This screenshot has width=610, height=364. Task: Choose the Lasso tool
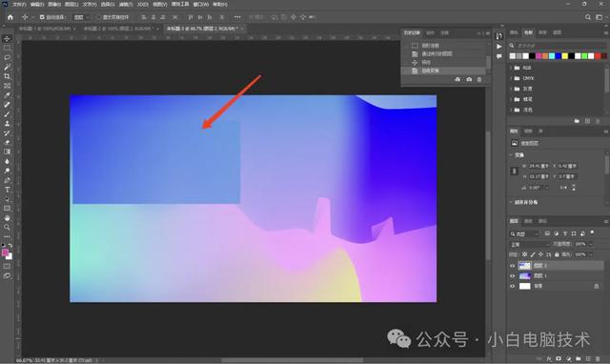coord(7,57)
